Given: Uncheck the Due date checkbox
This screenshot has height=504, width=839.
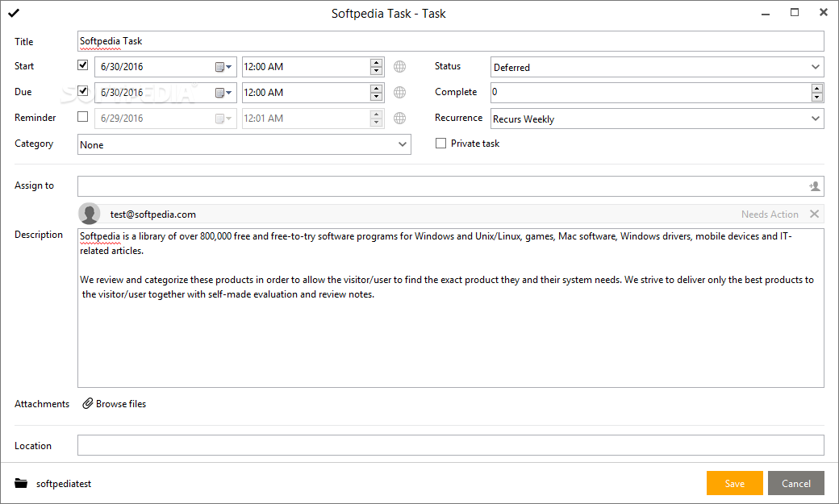Looking at the screenshot, I should (82, 90).
